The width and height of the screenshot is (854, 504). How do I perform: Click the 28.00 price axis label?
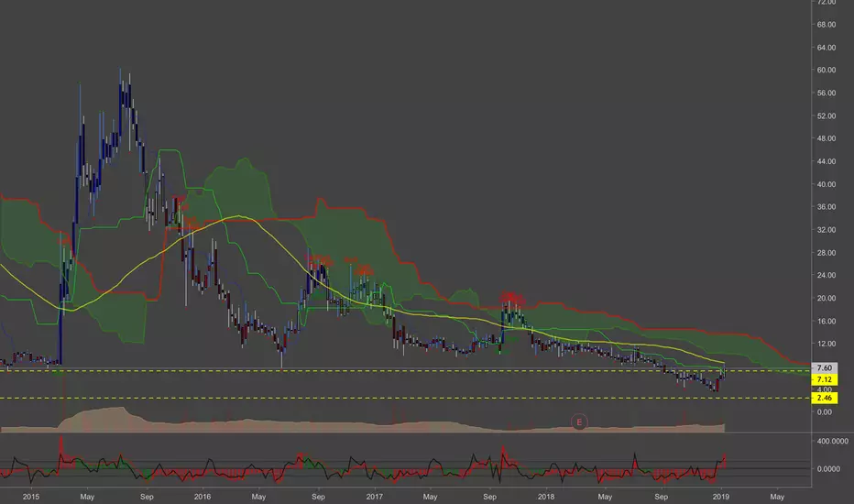pyautogui.click(x=827, y=252)
